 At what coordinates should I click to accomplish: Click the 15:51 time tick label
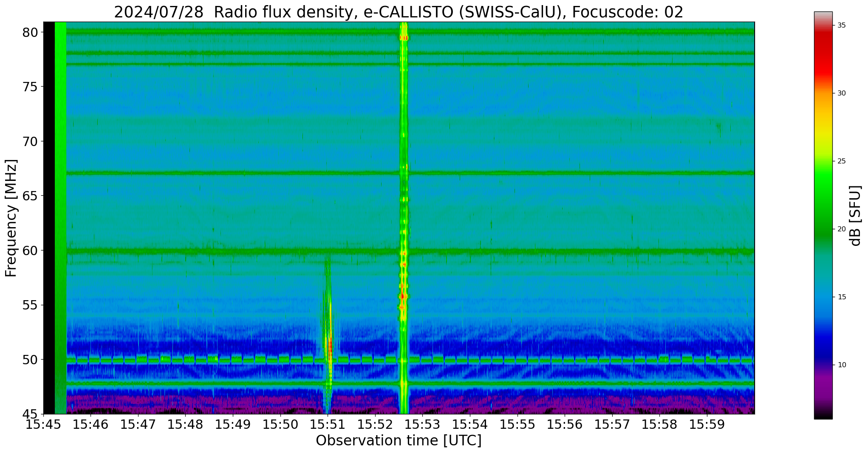[x=328, y=424]
